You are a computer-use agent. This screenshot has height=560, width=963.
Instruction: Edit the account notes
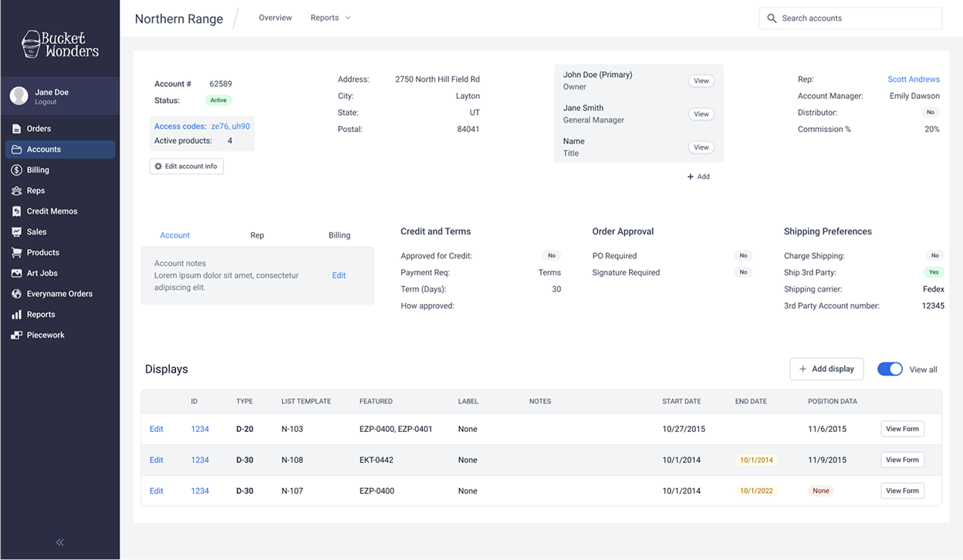[339, 275]
